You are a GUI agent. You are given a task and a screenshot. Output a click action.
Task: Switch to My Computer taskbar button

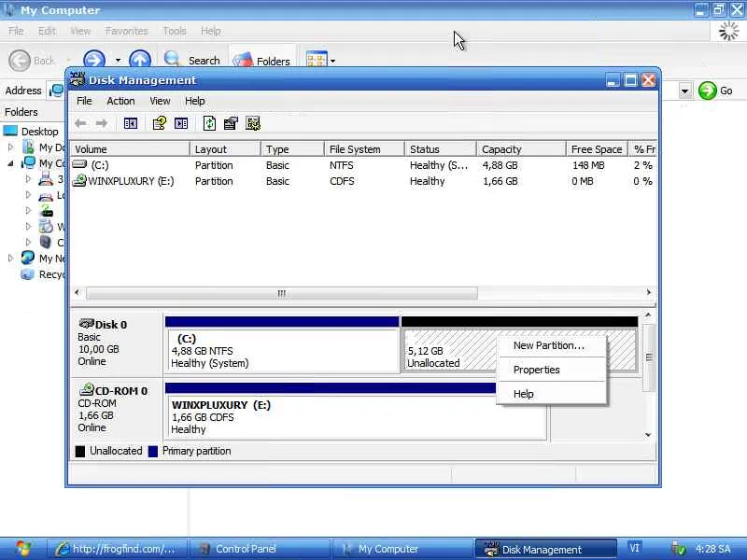(402, 549)
